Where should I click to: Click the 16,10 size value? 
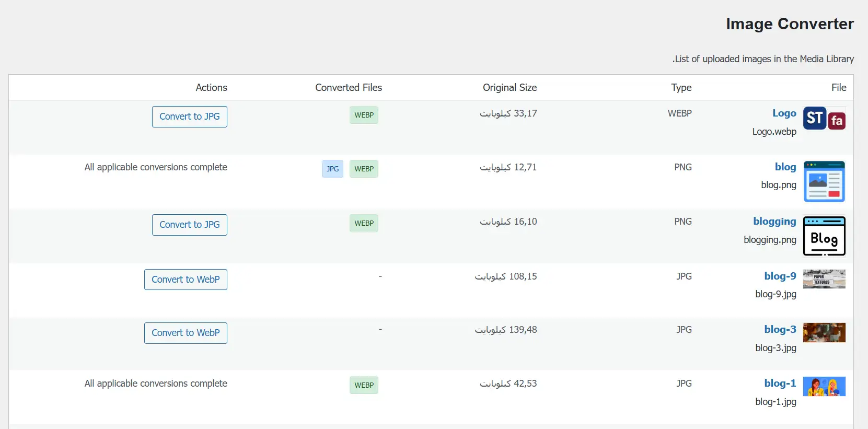point(508,222)
